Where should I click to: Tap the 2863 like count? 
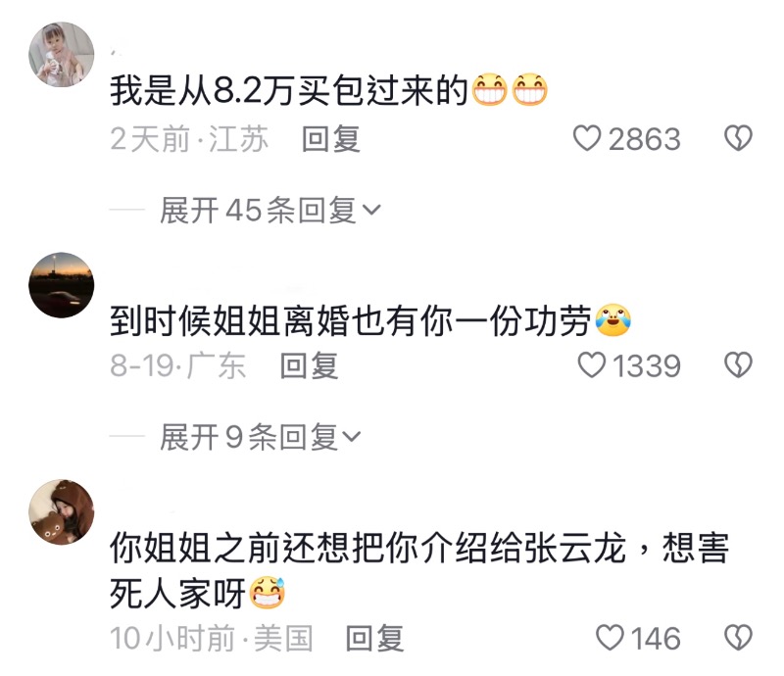[645, 139]
